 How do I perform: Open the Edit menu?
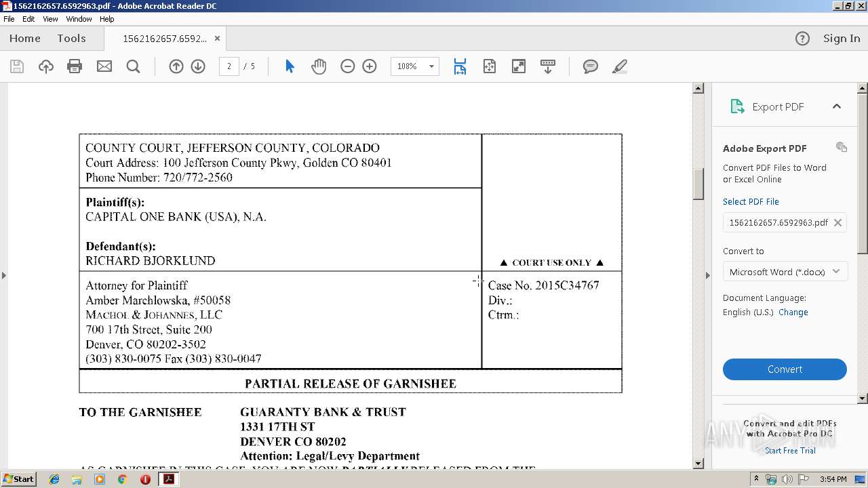(28, 19)
